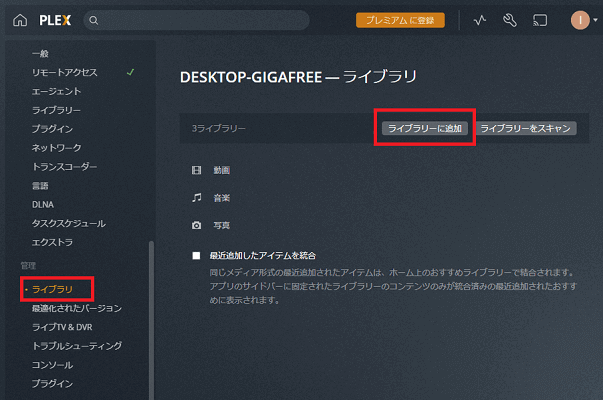Image resolution: width=603 pixels, height=400 pixels.
Task: Expand the account dropdown arrow
Action: [595, 20]
